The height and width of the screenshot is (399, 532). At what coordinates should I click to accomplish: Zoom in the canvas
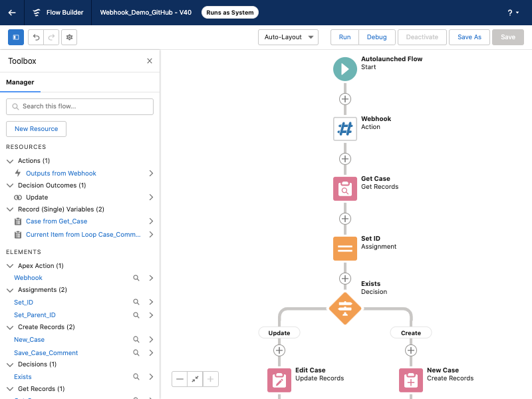tap(211, 379)
